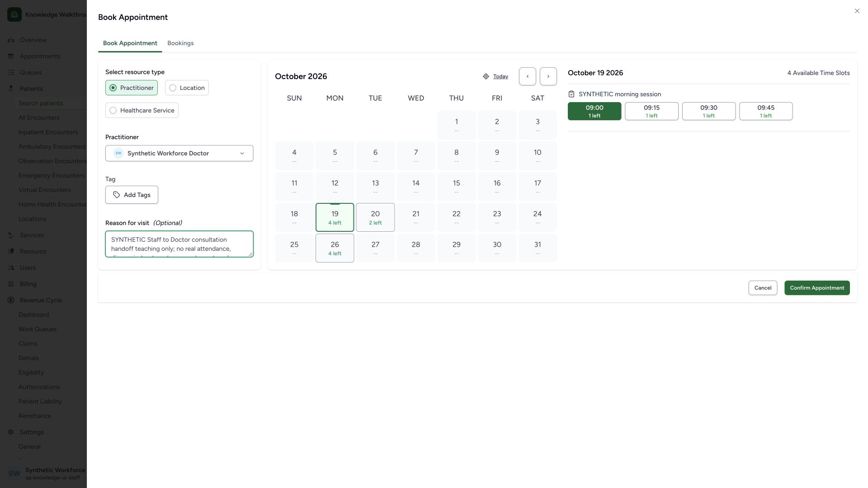
Task: Select the 09:45 time slot
Action: pos(766,111)
